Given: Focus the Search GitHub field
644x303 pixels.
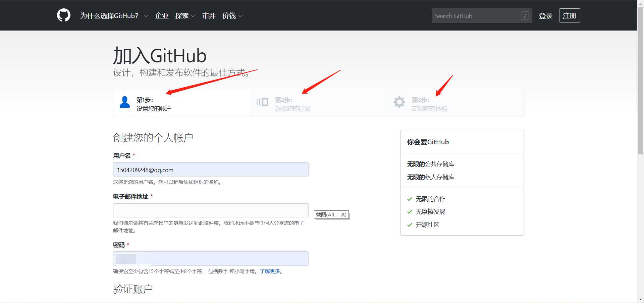Looking at the screenshot, I should pyautogui.click(x=482, y=16).
